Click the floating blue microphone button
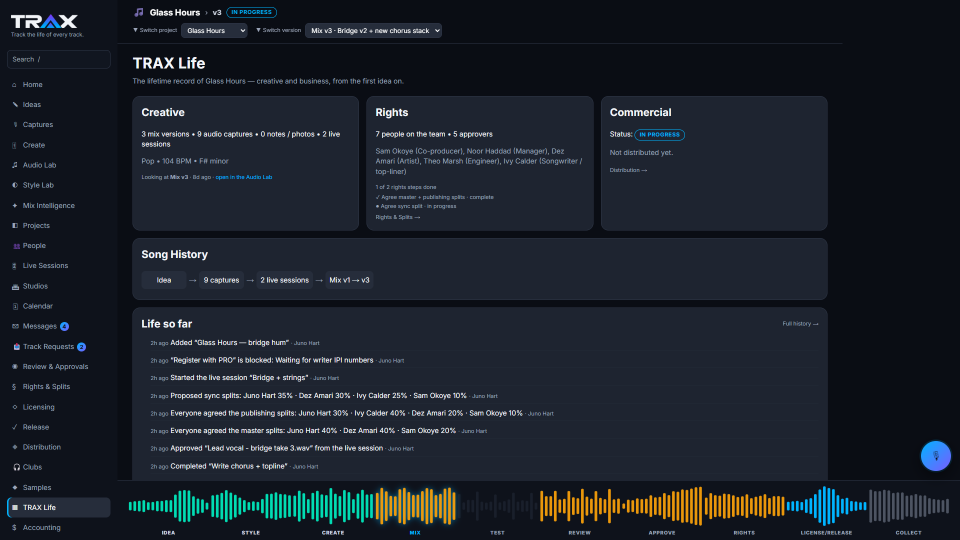 pos(936,456)
